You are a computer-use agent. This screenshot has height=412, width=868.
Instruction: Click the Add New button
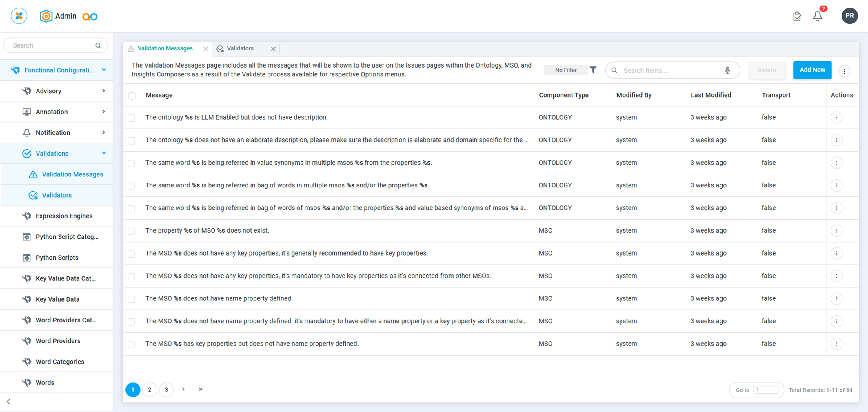pyautogui.click(x=812, y=70)
